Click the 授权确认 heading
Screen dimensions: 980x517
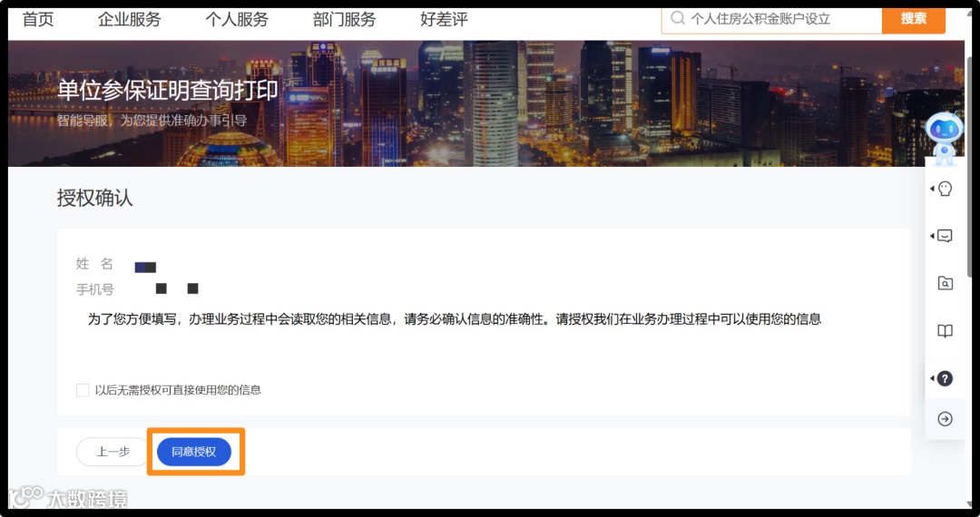point(95,198)
